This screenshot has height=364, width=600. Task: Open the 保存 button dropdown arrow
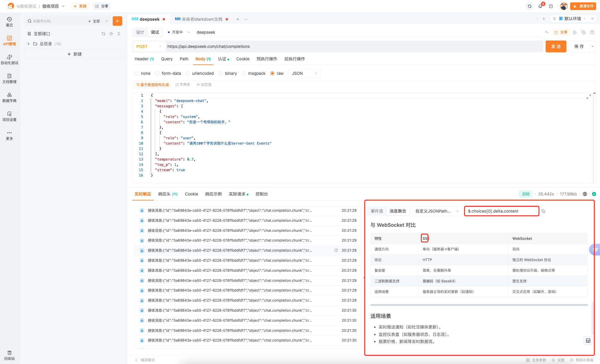click(593, 46)
